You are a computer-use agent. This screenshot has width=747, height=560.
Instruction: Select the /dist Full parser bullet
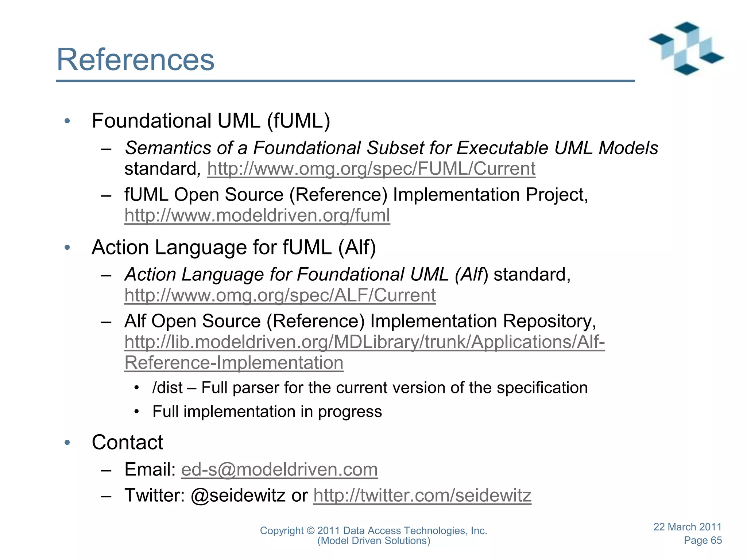370,388
